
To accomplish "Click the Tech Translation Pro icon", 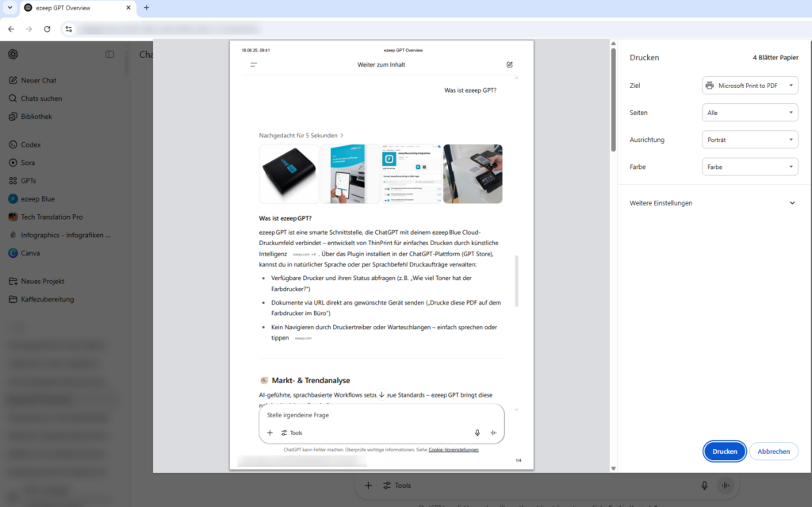I will coord(13,217).
